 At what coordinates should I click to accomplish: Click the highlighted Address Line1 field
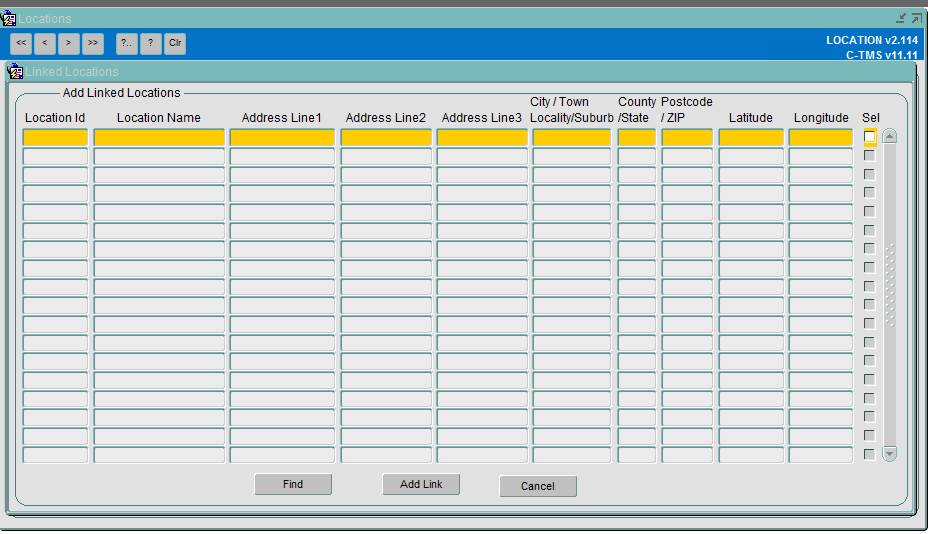pos(282,137)
